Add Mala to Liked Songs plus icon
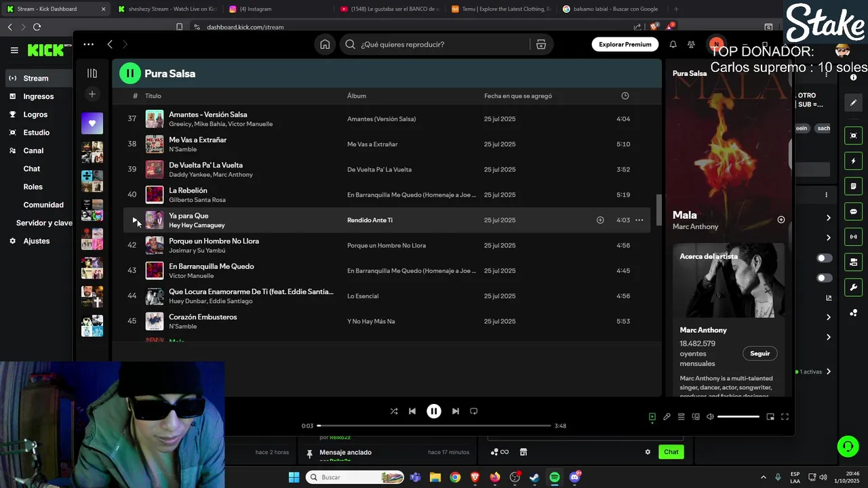The width and height of the screenshot is (868, 488). pos(781,220)
